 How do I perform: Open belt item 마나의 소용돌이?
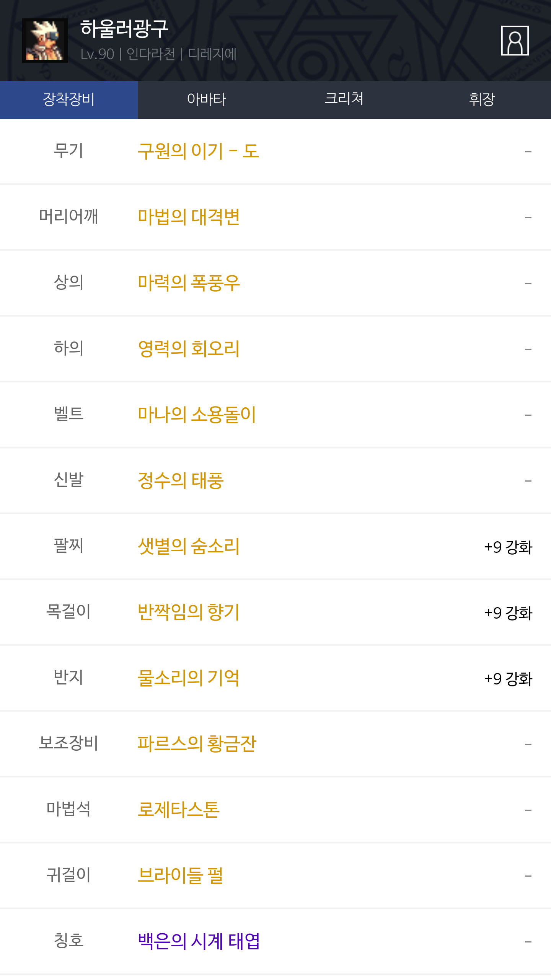click(197, 415)
